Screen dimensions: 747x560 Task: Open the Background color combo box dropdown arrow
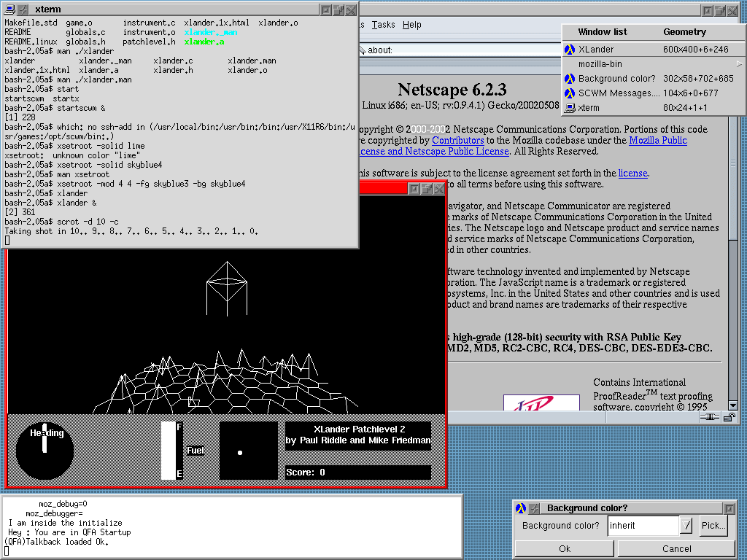point(686,526)
